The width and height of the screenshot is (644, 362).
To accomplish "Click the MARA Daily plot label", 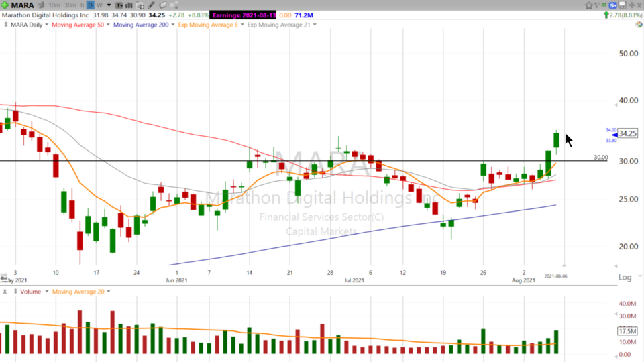I will point(26,25).
